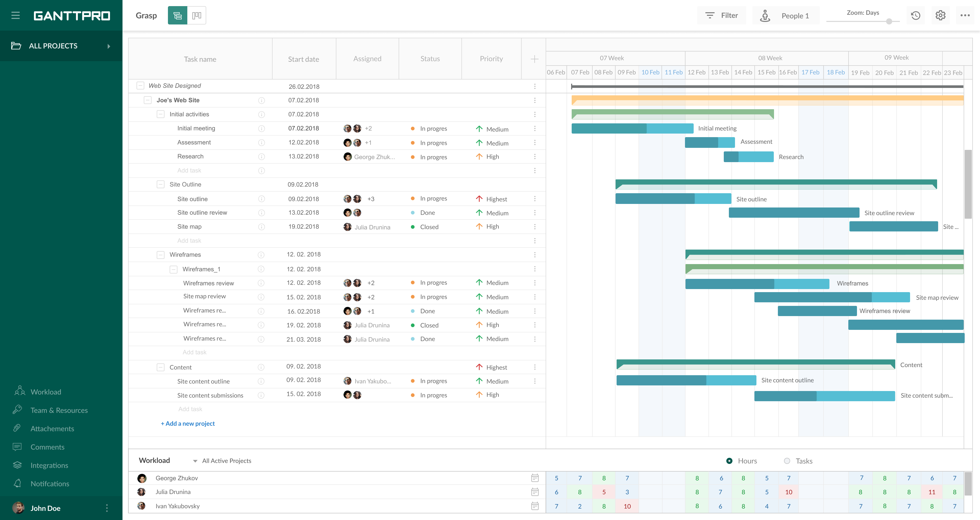The image size is (980, 520).
Task: Click the board/card view icon
Action: (197, 14)
